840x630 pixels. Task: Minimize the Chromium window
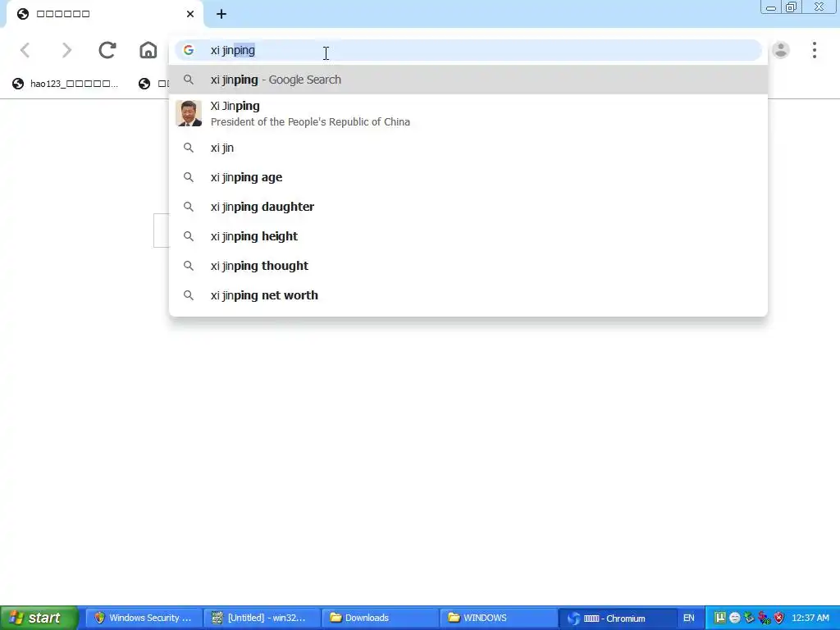coord(771,7)
